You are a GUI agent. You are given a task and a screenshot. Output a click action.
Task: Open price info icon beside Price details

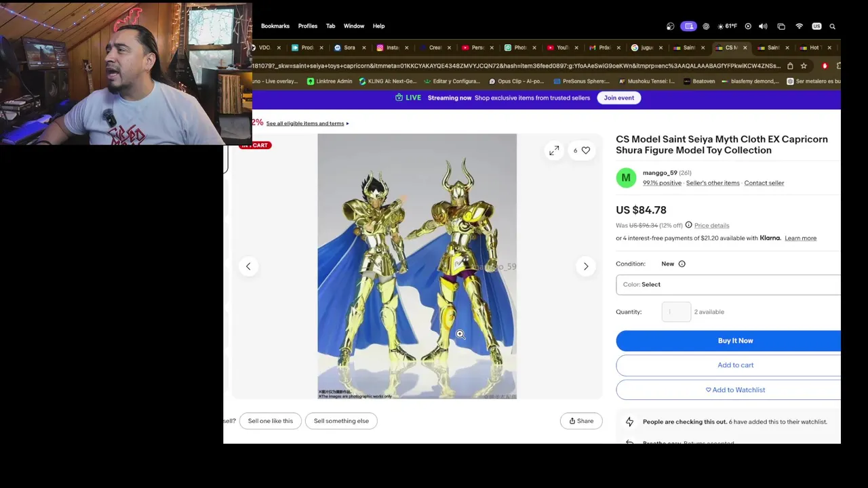(x=688, y=225)
